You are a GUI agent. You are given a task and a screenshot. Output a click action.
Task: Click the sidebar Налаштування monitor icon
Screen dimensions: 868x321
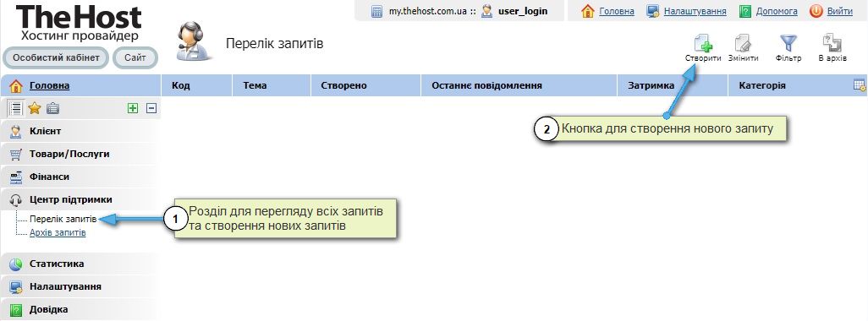(x=16, y=287)
